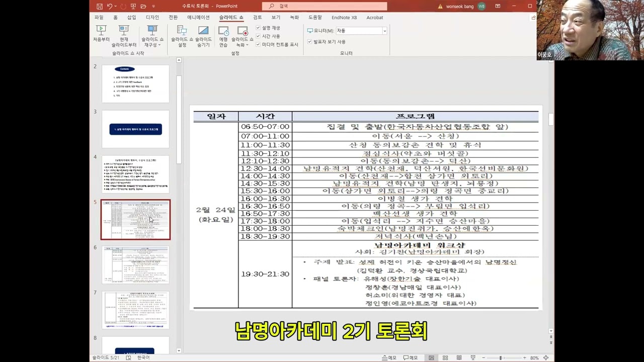Image resolution: width=644 pixels, height=362 pixels.
Task: Switch to the 애니메이션 tab
Action: click(x=198, y=18)
